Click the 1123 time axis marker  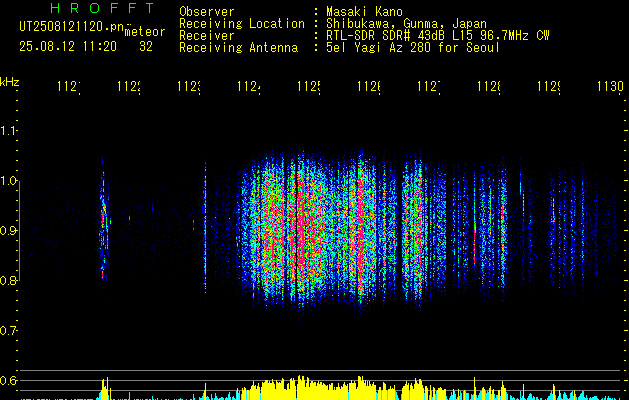[189, 86]
